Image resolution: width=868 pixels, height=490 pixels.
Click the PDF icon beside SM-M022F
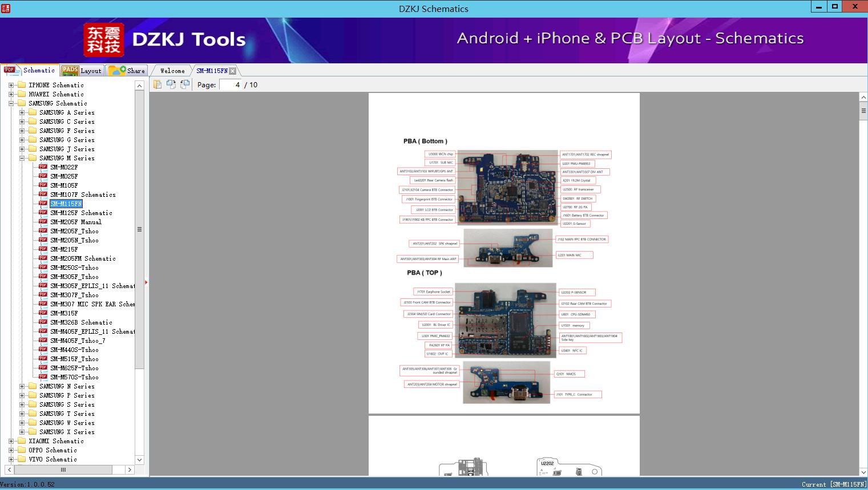43,167
